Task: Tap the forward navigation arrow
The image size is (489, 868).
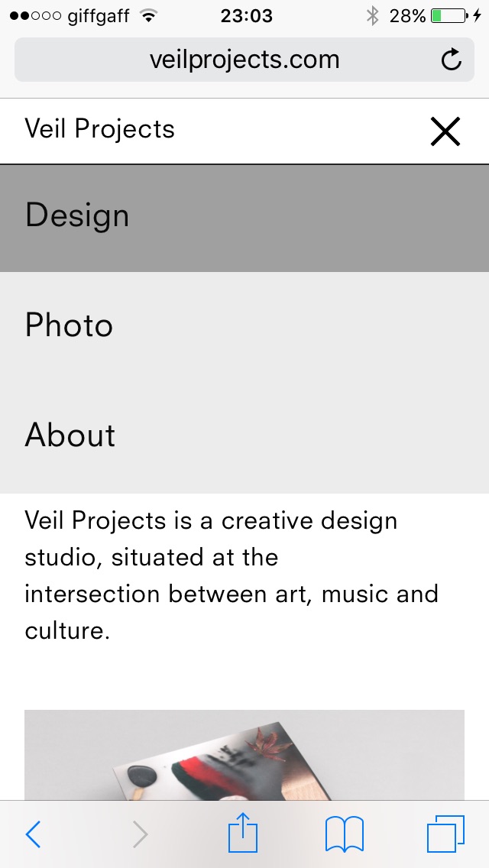Action: click(x=140, y=834)
